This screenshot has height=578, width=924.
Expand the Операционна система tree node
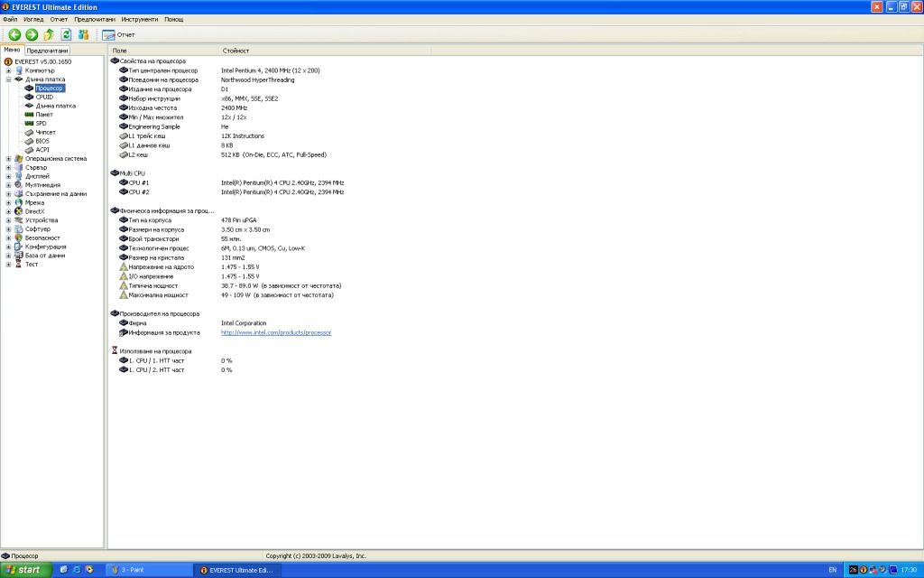coord(8,159)
